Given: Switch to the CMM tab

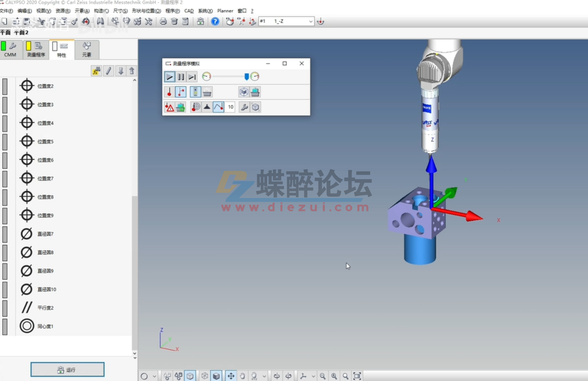Looking at the screenshot, I should point(10,50).
